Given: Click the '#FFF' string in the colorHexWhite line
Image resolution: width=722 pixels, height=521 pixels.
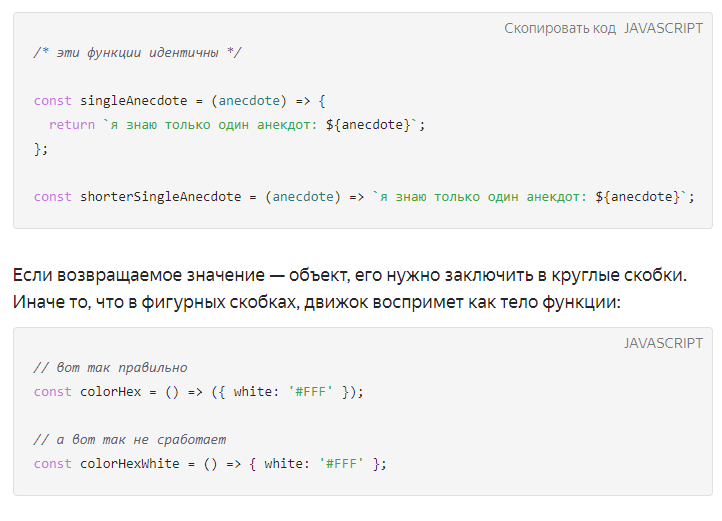Looking at the screenshot, I should pyautogui.click(x=341, y=463).
